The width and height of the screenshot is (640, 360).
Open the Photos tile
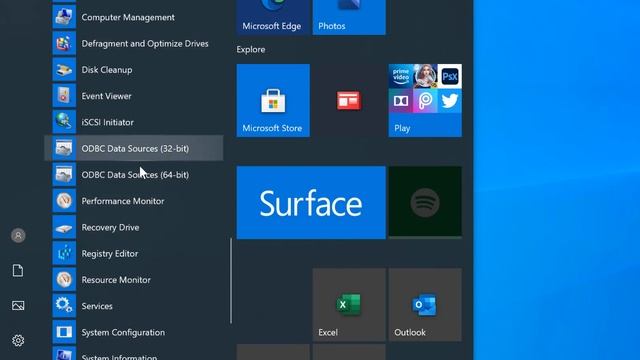(x=349, y=17)
